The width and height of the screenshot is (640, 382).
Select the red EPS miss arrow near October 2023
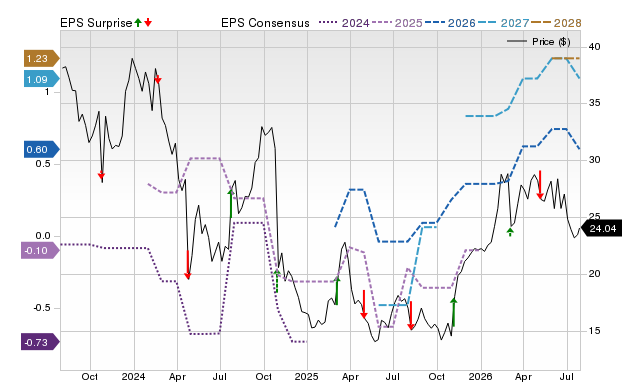(101, 175)
